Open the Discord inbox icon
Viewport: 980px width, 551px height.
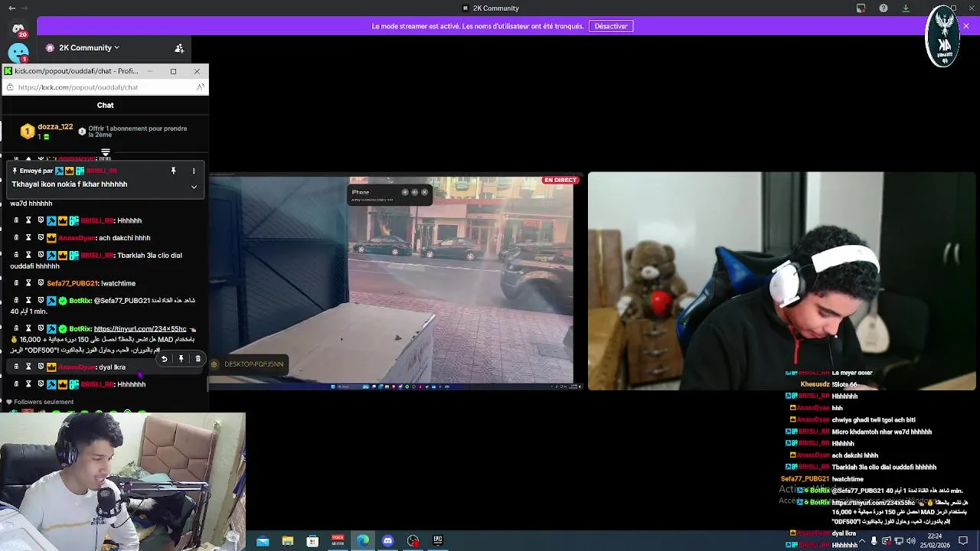[861, 8]
